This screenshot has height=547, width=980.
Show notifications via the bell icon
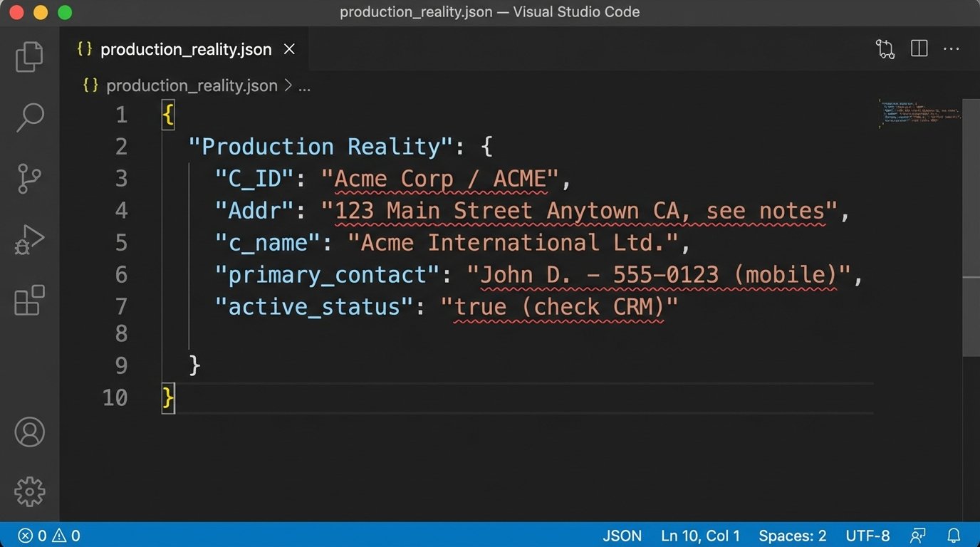(x=954, y=536)
